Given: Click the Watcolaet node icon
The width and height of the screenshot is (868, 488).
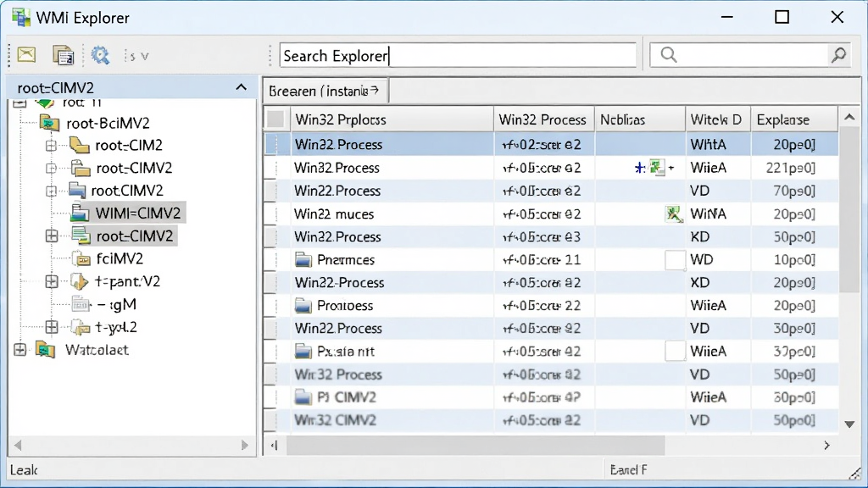Looking at the screenshot, I should [x=46, y=350].
